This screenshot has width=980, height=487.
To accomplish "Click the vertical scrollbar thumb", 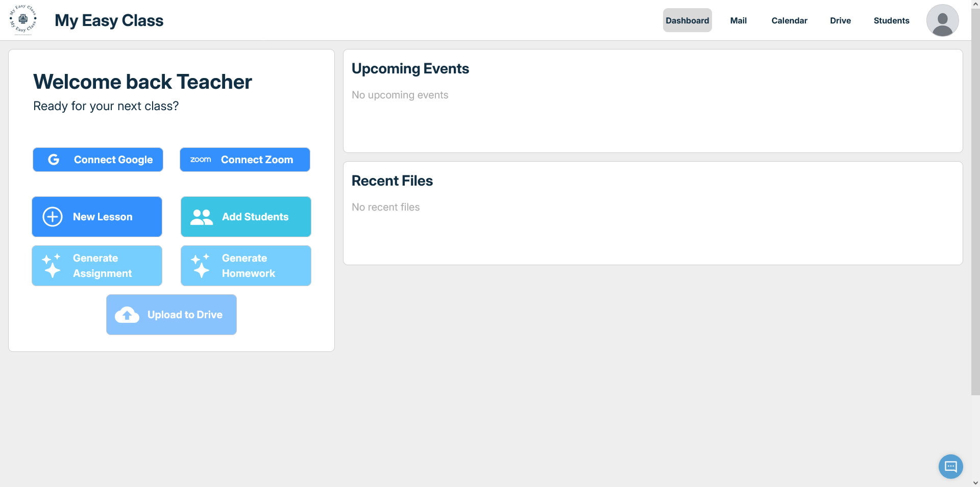I will [975, 204].
